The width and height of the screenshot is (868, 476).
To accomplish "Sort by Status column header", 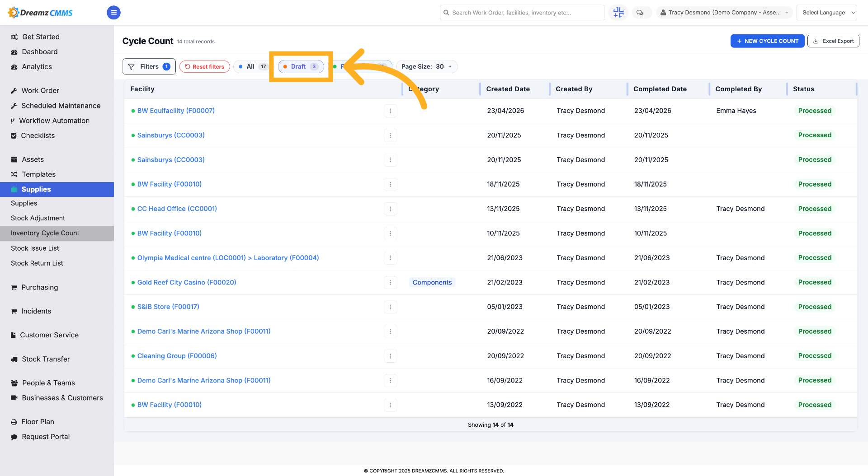I will (803, 89).
